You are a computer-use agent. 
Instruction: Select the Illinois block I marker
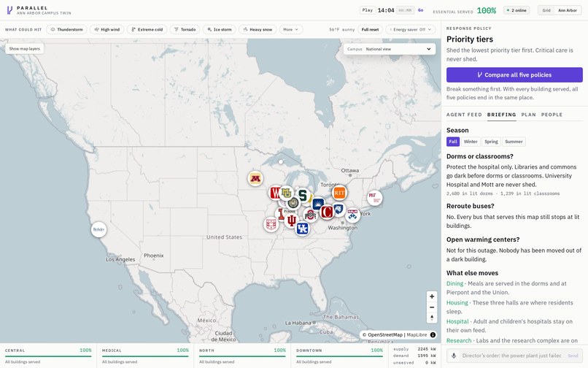coord(280,214)
